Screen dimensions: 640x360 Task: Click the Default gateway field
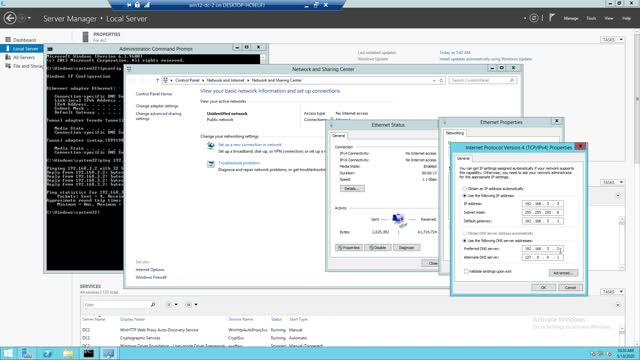click(542, 221)
